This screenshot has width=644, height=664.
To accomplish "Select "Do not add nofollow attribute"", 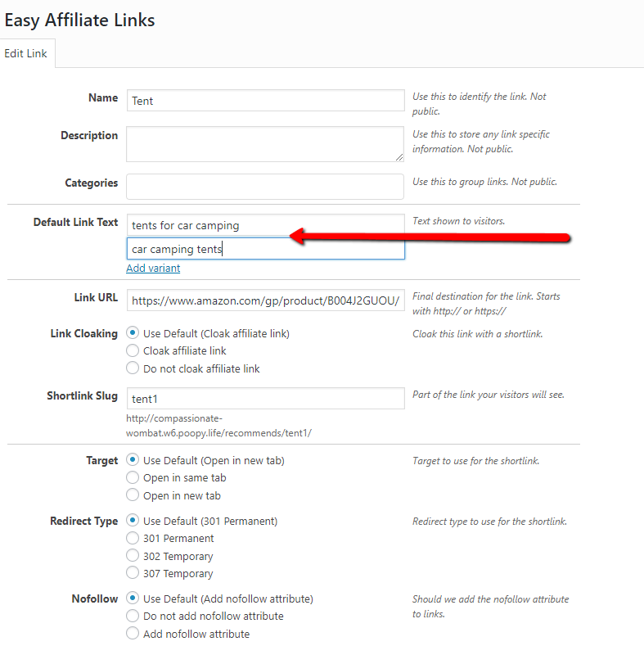I will pos(131,617).
